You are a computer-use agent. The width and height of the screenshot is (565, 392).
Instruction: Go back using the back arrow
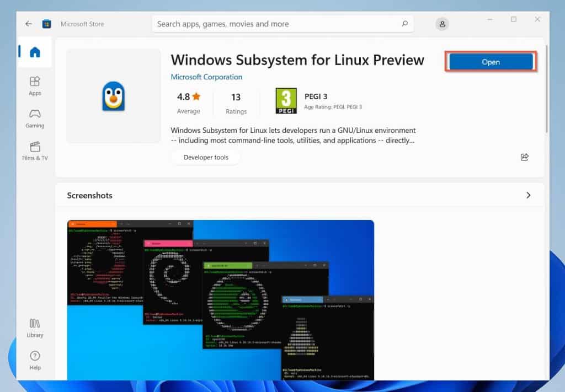pyautogui.click(x=29, y=24)
